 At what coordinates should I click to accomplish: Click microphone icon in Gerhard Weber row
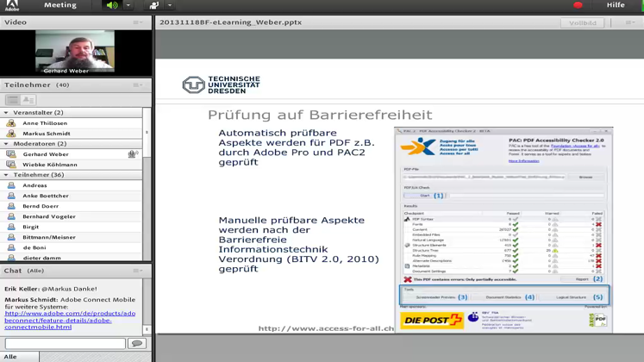pos(133,154)
